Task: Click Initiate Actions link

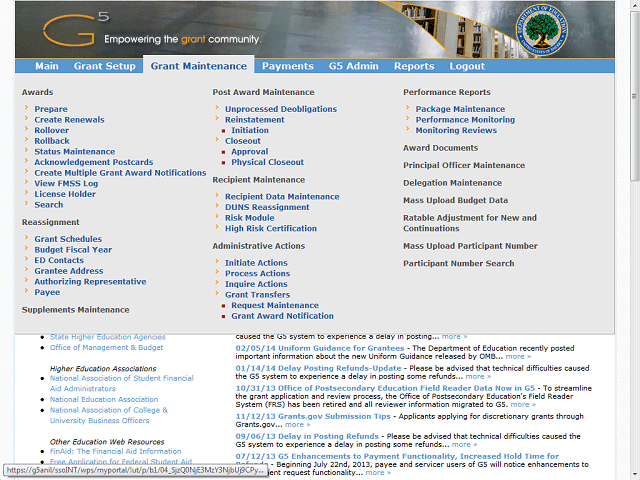Action: click(x=256, y=262)
